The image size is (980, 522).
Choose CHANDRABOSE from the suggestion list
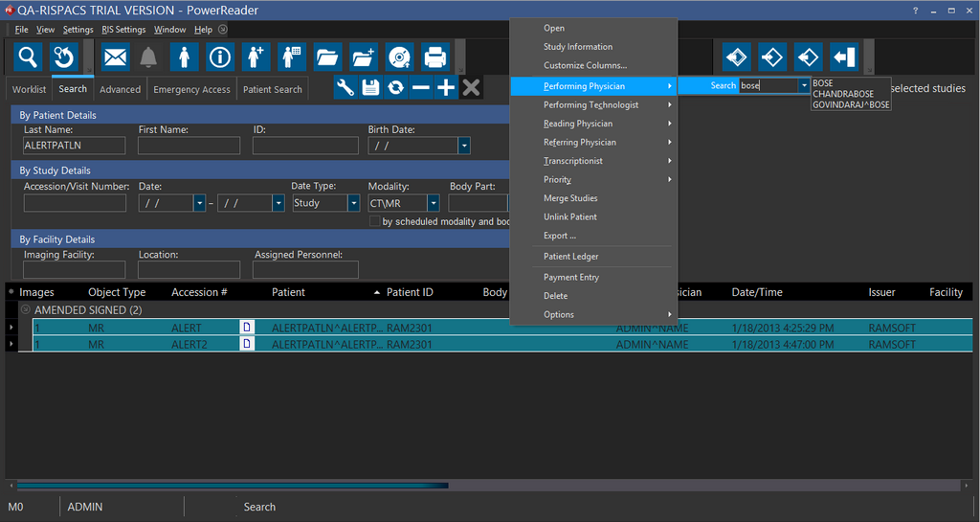pos(842,94)
